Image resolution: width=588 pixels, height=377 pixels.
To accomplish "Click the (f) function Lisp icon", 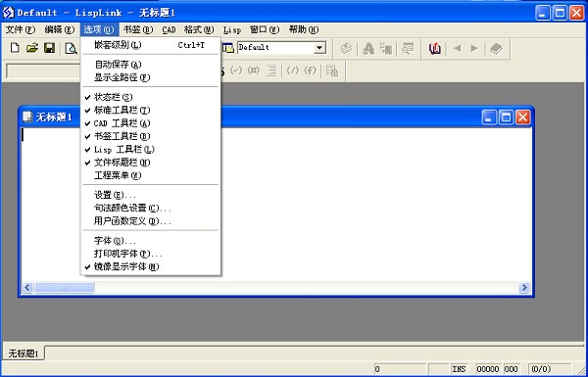I will [310, 71].
